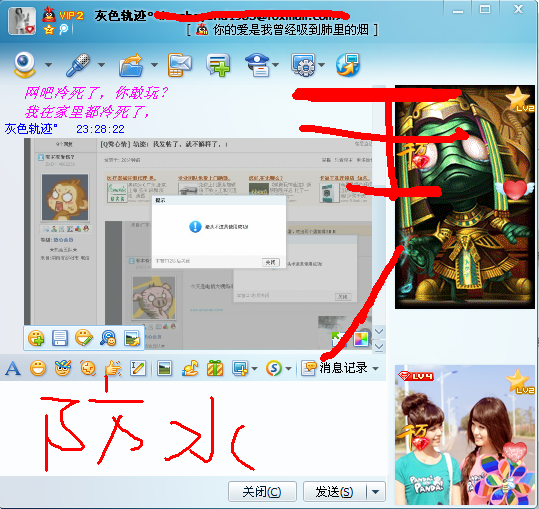This screenshot has height=509, width=539.
Task: Minimize the chat window
Action: pos(458,10)
